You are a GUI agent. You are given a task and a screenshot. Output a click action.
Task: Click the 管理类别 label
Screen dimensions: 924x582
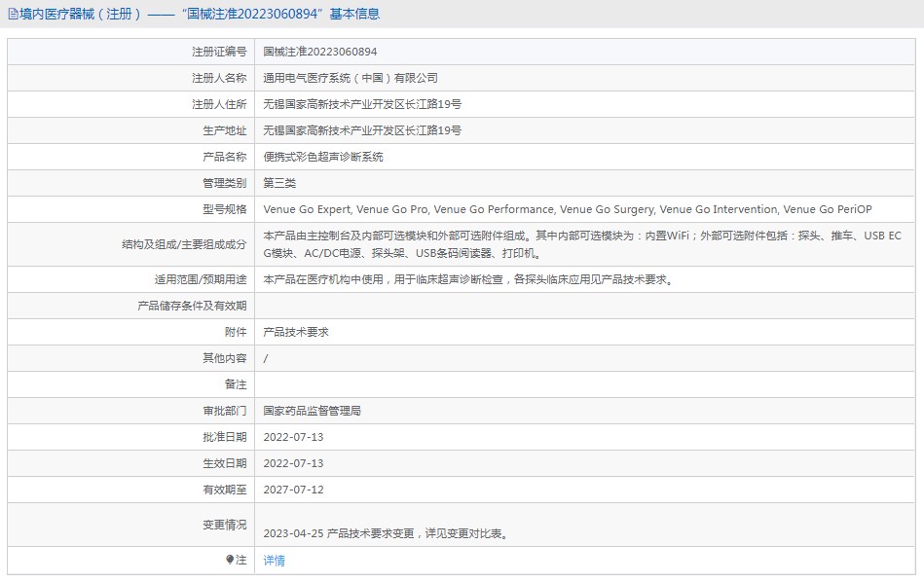(225, 183)
